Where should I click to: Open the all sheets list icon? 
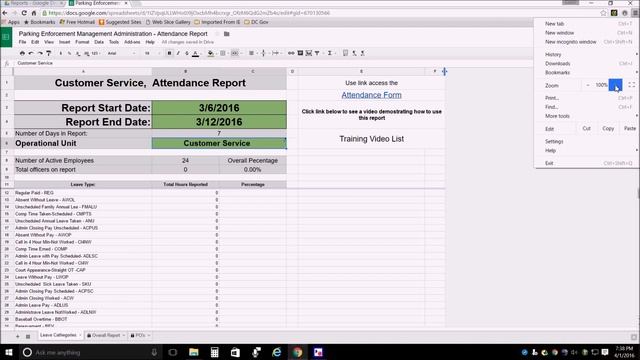coord(28,336)
